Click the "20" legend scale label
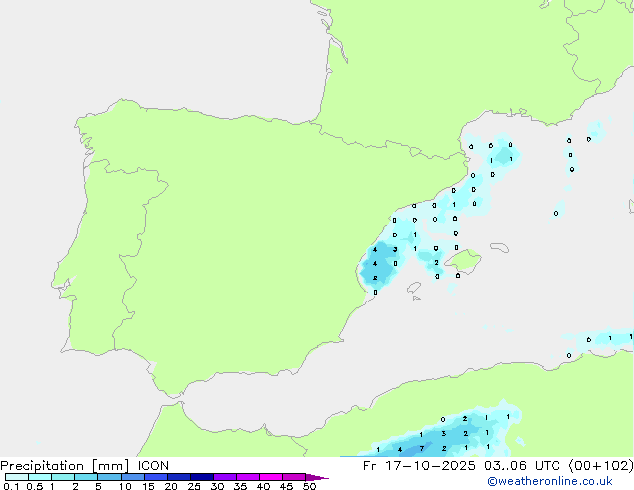 click(171, 486)
